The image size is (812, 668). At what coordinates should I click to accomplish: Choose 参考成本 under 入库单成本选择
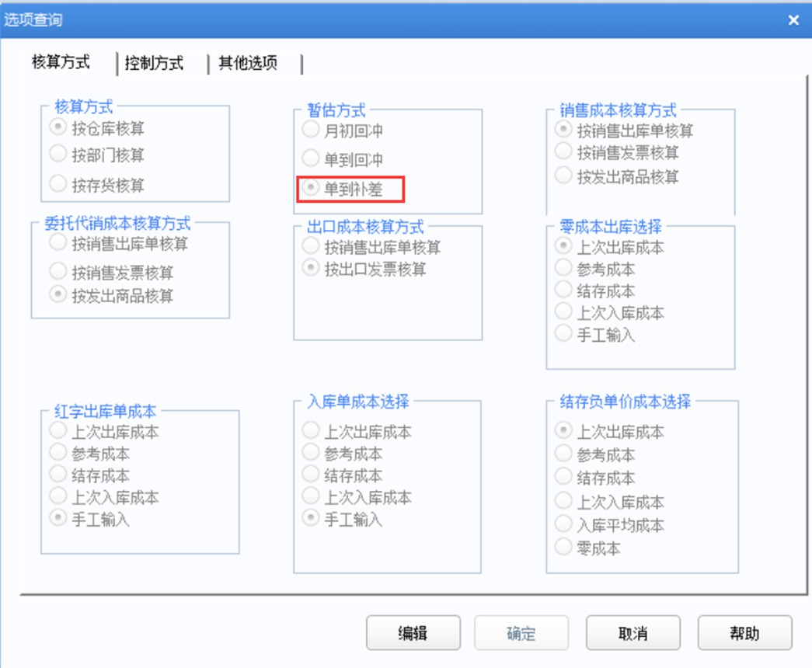point(311,454)
